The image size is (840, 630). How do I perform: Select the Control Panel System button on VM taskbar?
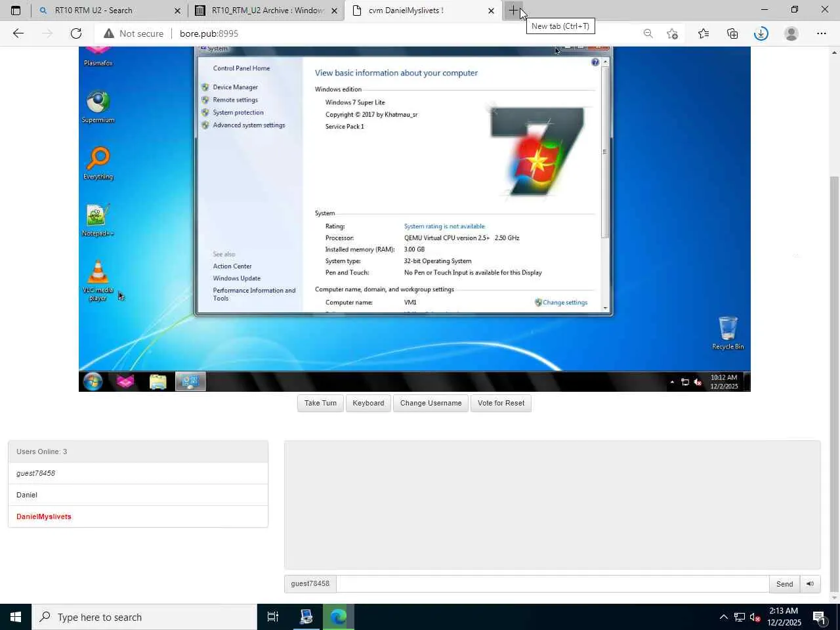190,381
